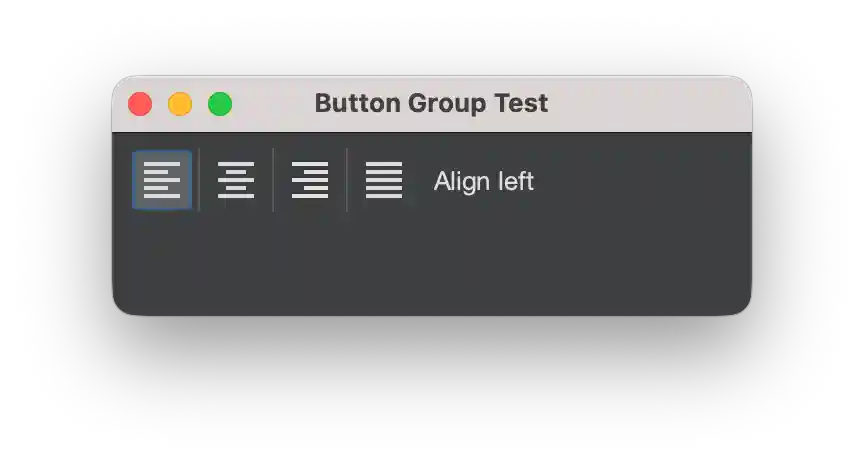Click empty title bar area right of title
Image resolution: width=864 pixels, height=464 pixels.
(x=650, y=104)
